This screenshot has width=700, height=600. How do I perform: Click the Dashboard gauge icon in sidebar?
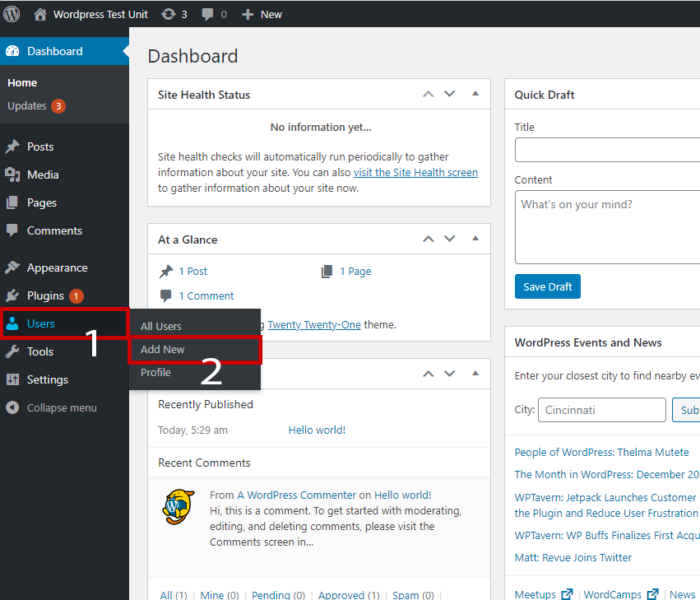coord(12,51)
